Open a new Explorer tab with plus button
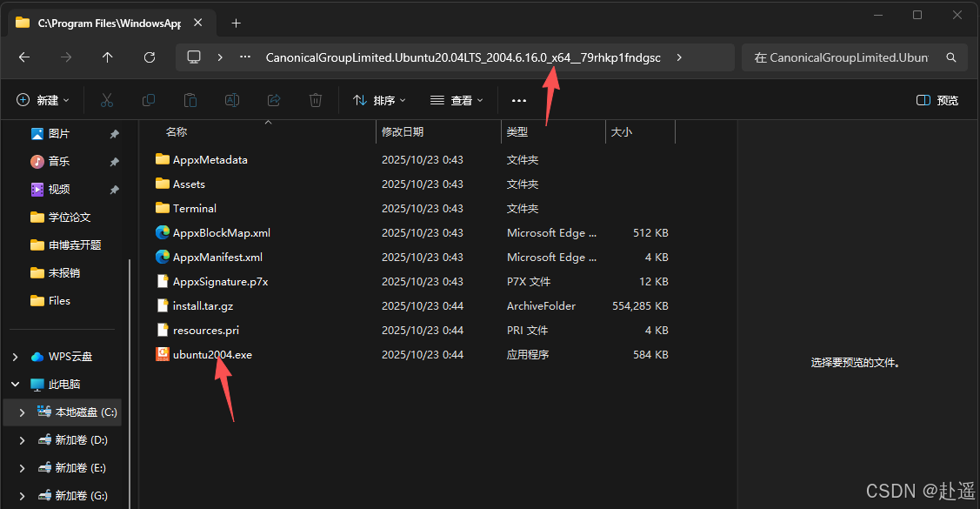 [236, 23]
